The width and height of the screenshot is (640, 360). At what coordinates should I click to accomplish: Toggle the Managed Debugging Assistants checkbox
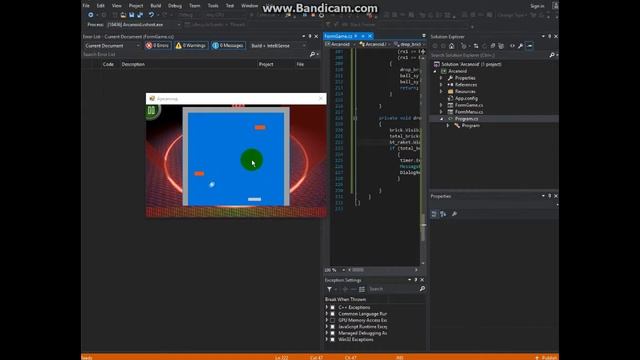click(x=333, y=333)
